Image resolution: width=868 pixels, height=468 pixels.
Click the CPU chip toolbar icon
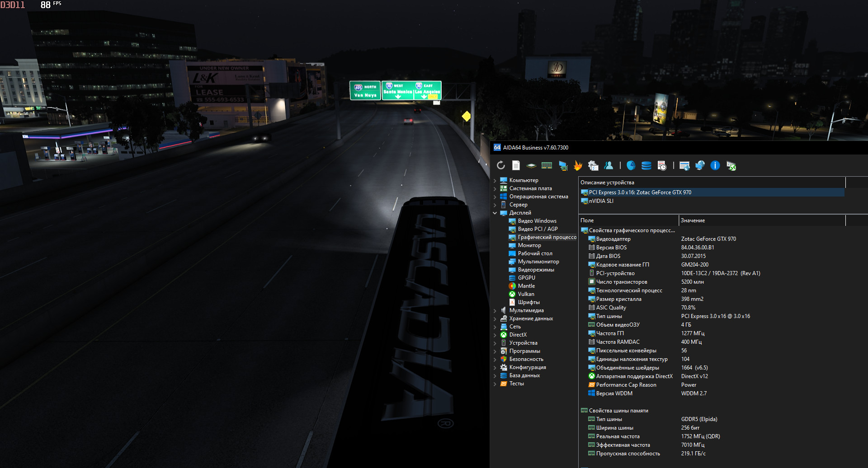[531, 166]
